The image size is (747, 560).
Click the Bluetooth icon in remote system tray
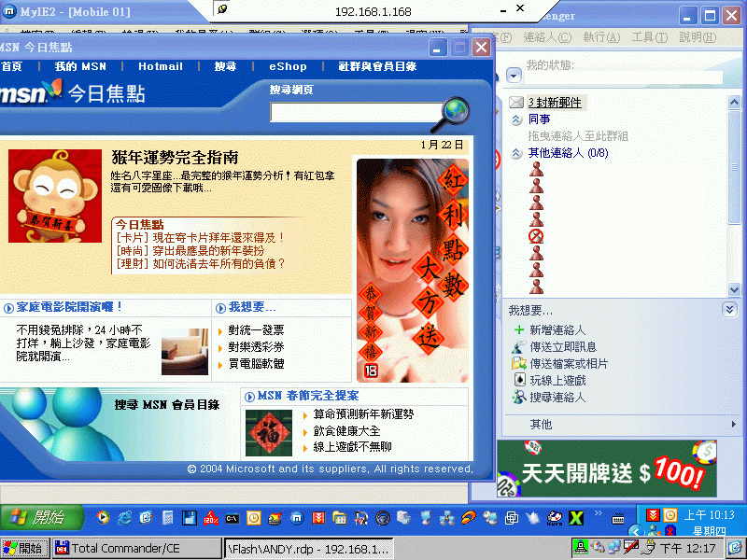(x=670, y=530)
